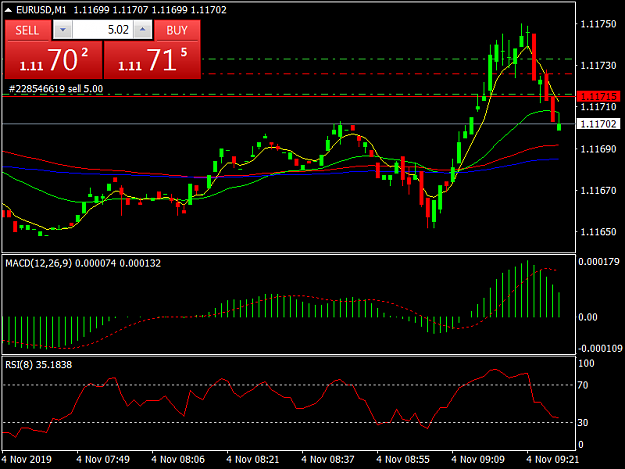
Task: Increase lot volume with up arrow
Action: tap(143, 30)
